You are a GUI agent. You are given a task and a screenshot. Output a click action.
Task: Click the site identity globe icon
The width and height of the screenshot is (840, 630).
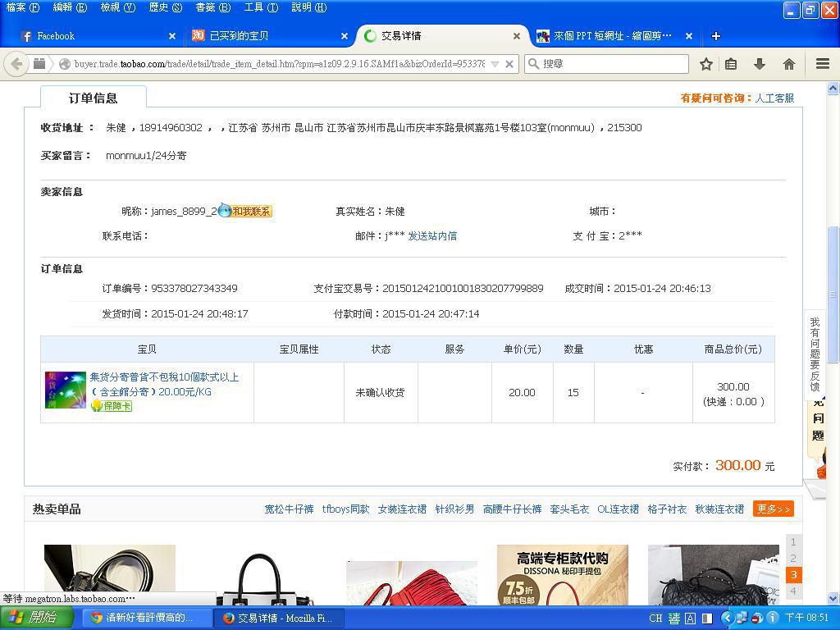click(x=65, y=64)
